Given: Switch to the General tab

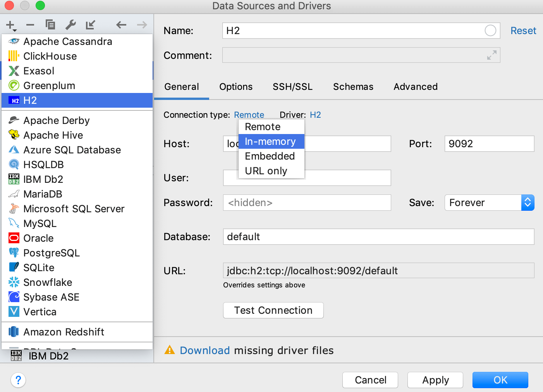Looking at the screenshot, I should [182, 87].
